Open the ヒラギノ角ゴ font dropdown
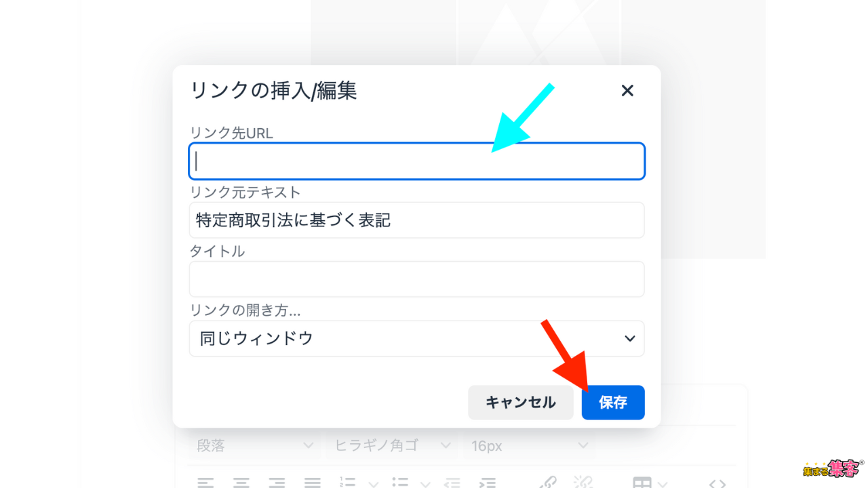868x488 pixels. click(x=391, y=445)
